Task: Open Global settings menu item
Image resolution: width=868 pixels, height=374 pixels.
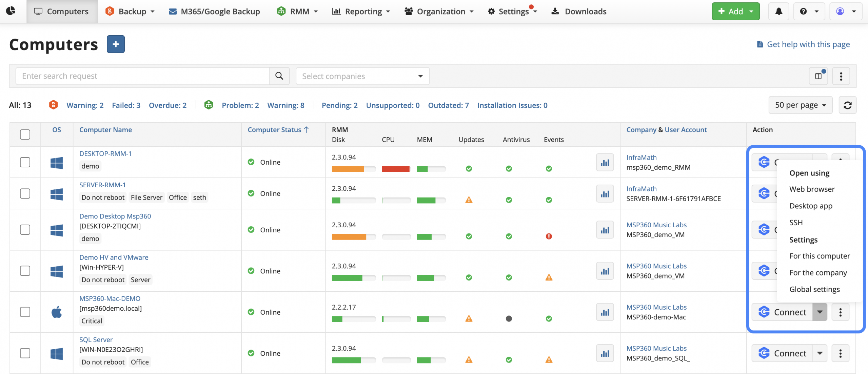Action: [814, 289]
